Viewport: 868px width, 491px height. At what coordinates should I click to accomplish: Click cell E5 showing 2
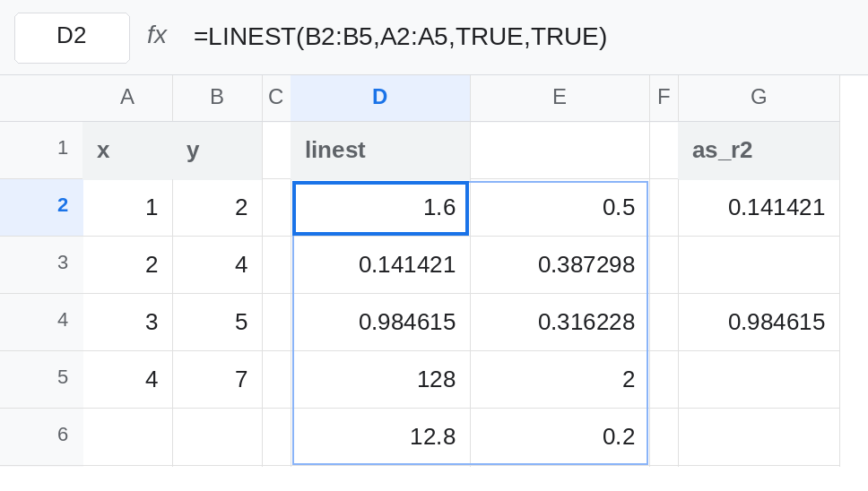coord(560,380)
